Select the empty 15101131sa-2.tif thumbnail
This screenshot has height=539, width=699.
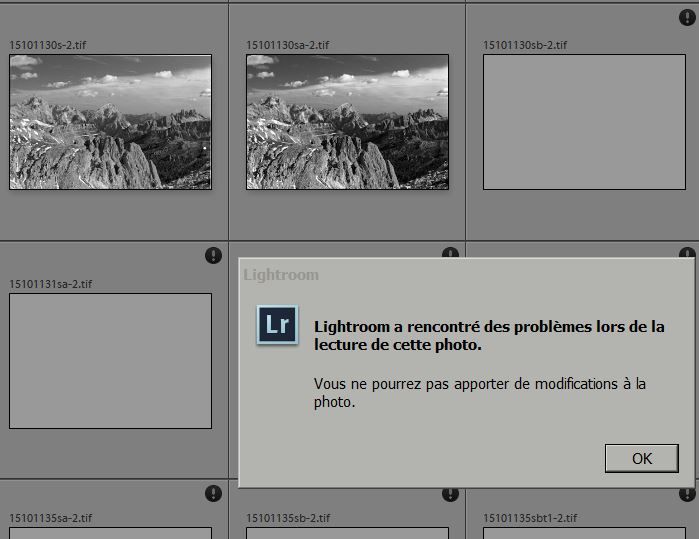[111, 361]
